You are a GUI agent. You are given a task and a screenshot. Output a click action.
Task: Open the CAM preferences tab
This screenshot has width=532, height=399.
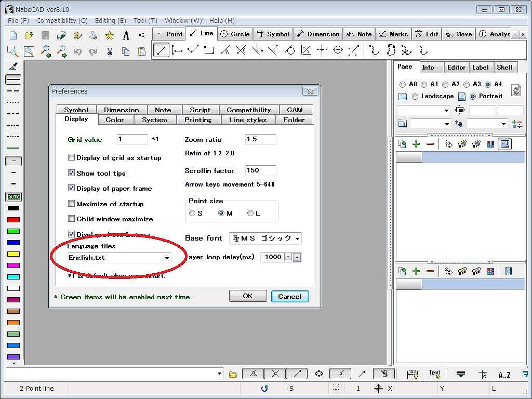pos(295,110)
